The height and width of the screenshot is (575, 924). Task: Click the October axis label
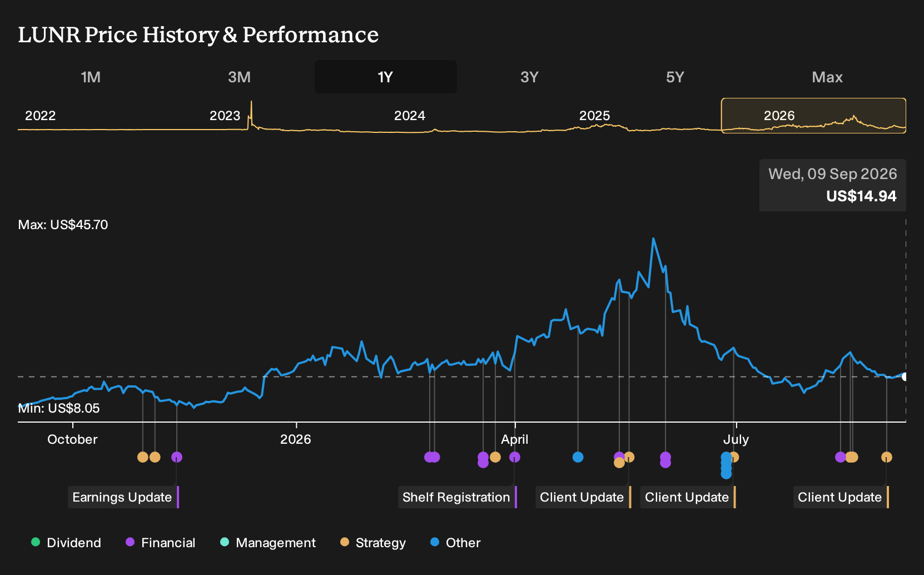pos(72,439)
